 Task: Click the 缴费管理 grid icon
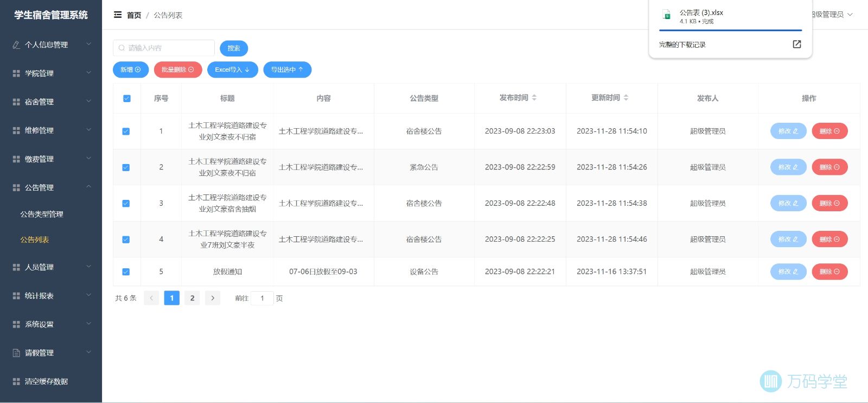[x=16, y=159]
